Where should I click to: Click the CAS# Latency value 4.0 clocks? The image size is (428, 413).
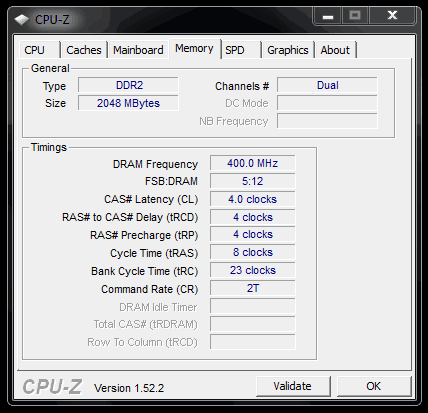tap(253, 199)
